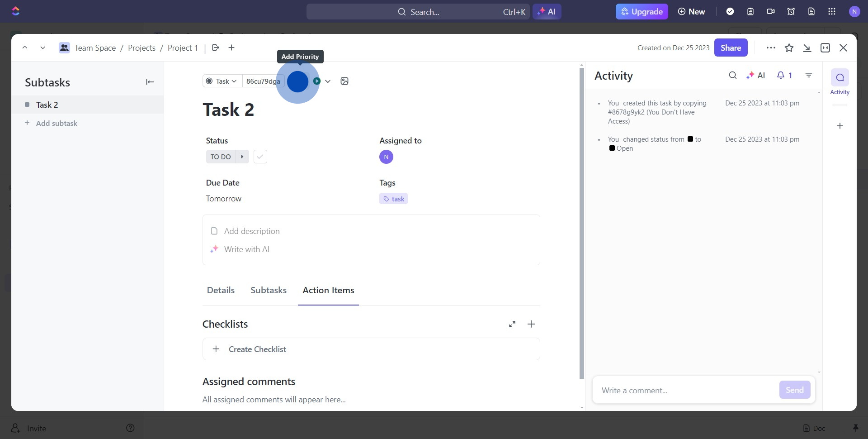Open the task's more options ellipsis menu
This screenshot has height=439, width=868.
click(x=771, y=48)
